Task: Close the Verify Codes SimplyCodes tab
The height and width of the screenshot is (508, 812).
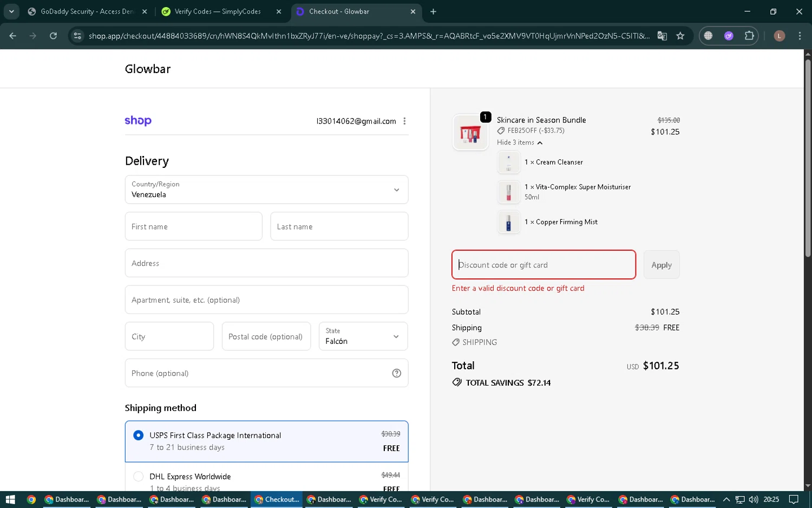Action: click(x=279, y=11)
